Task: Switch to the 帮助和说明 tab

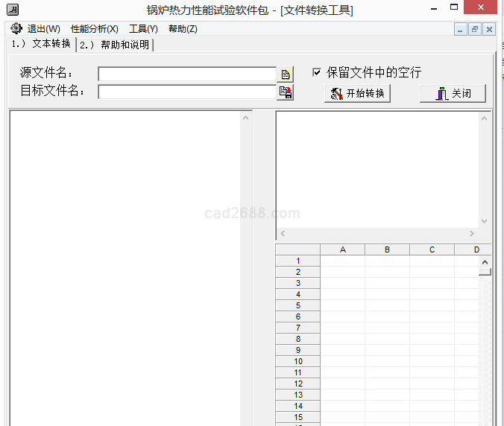Action: [115, 45]
